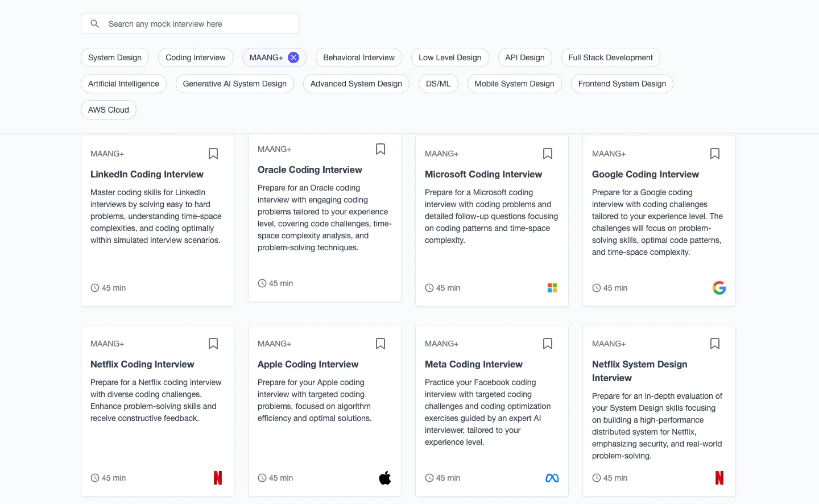Click the MAANG+ tag on LinkedIn card
Screen dimensions: 819x504
click(107, 154)
